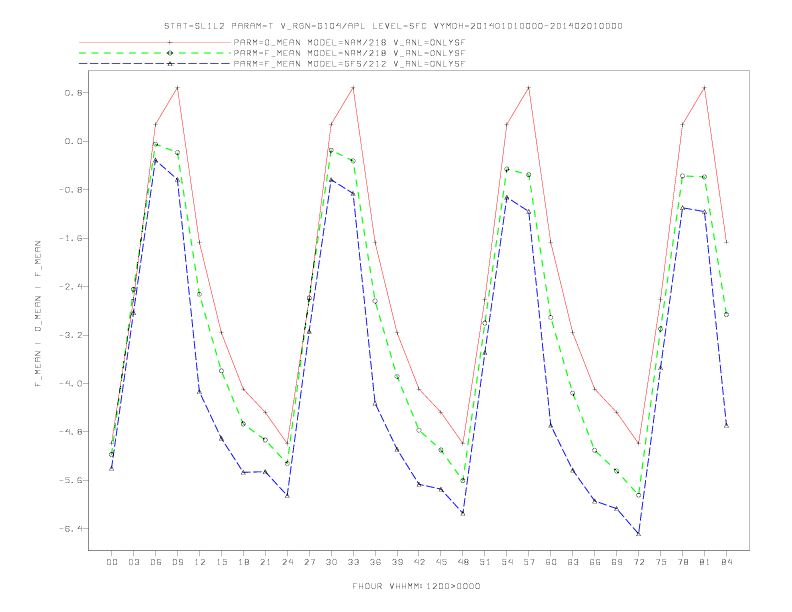Click the green circle marker at hour 84
Viewport: 792px width, 612px height.
(726, 315)
